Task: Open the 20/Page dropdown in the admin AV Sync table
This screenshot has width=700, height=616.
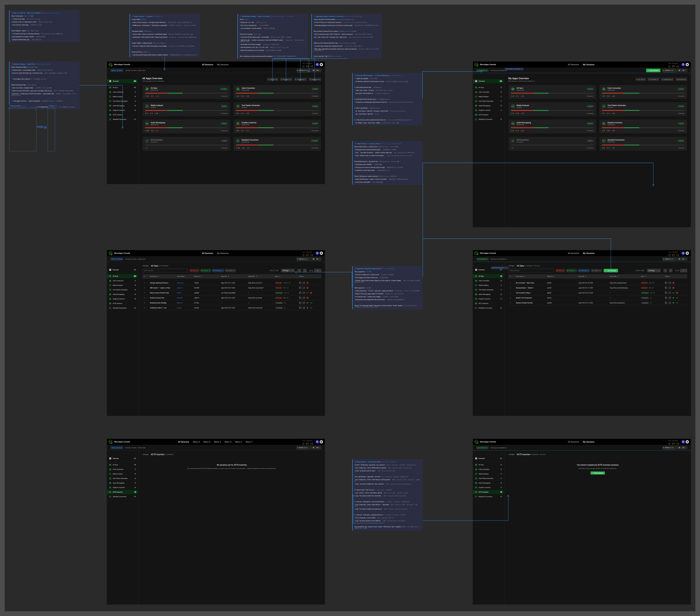Action: point(288,270)
